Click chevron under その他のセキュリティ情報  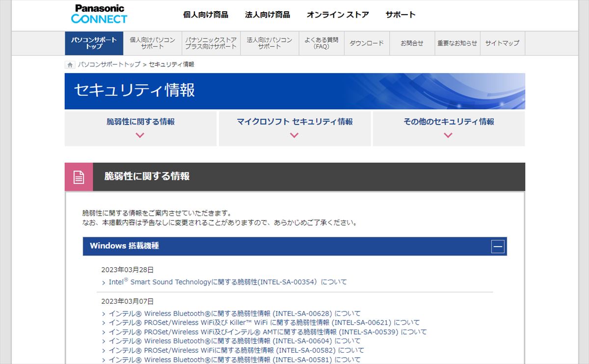point(448,135)
